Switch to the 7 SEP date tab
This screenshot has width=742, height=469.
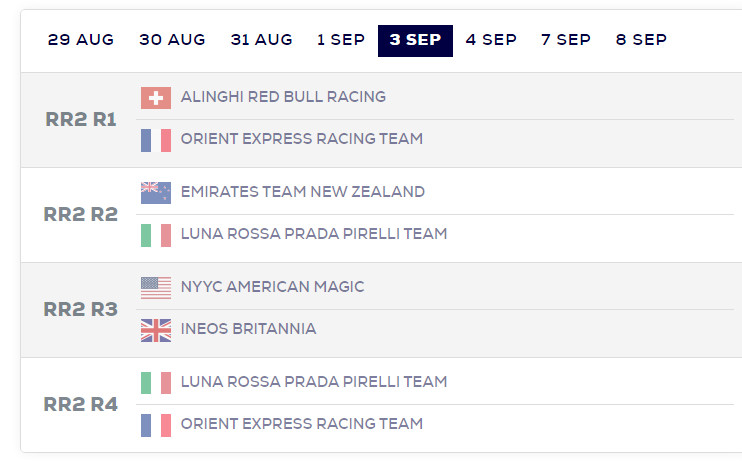pos(565,40)
